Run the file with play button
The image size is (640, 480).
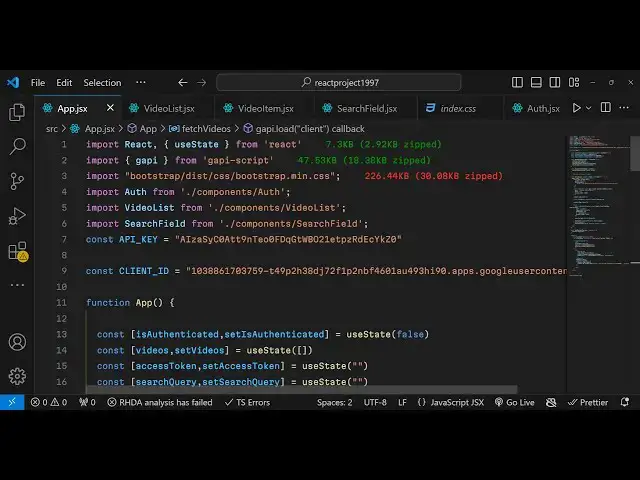(x=576, y=108)
